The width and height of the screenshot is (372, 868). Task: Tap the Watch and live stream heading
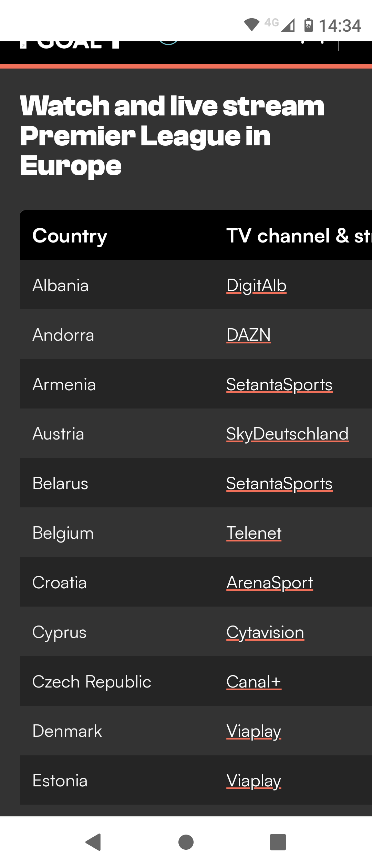[172, 135]
